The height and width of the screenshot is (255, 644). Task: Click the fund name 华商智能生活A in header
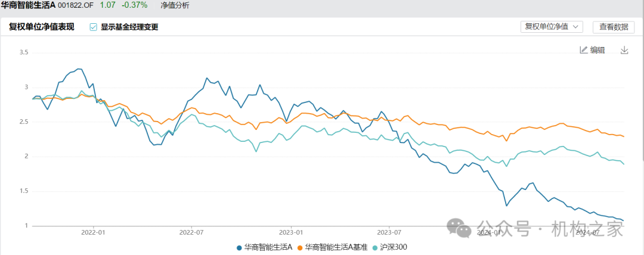coord(29,5)
